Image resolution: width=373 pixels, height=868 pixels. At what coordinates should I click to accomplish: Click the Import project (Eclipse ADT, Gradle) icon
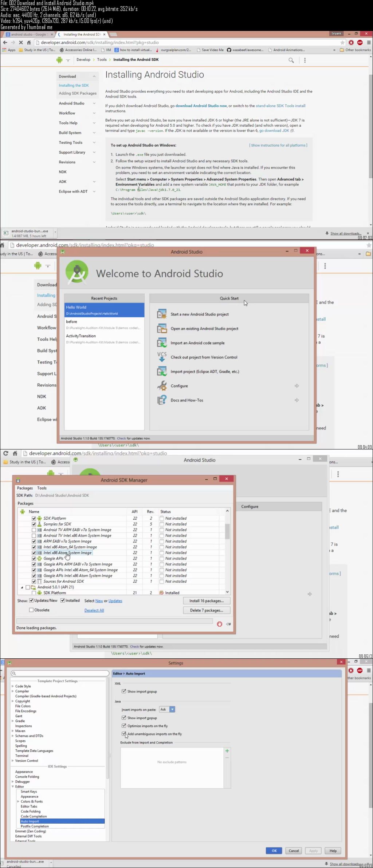point(161,371)
